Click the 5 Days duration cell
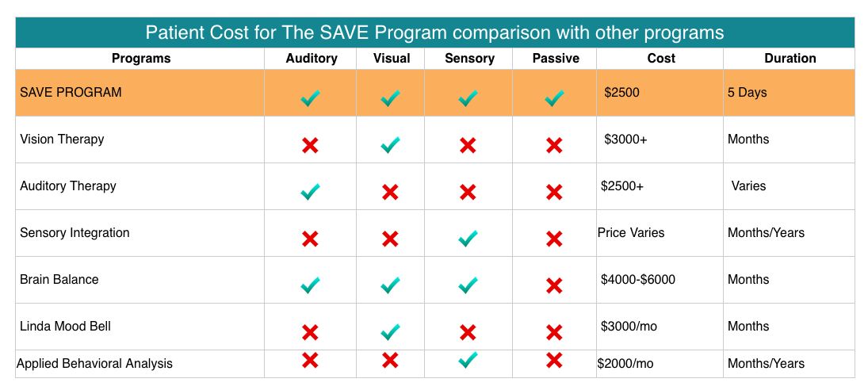Screen dimensions: 868x390 click(x=748, y=93)
